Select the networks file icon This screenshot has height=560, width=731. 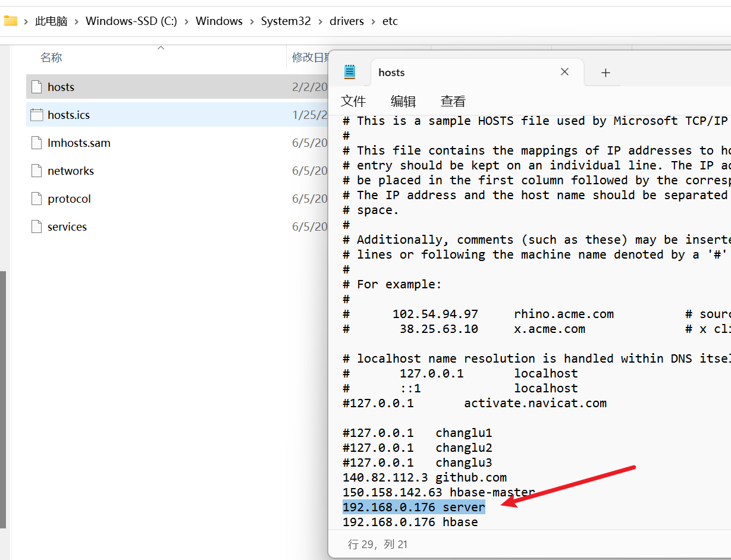point(37,171)
